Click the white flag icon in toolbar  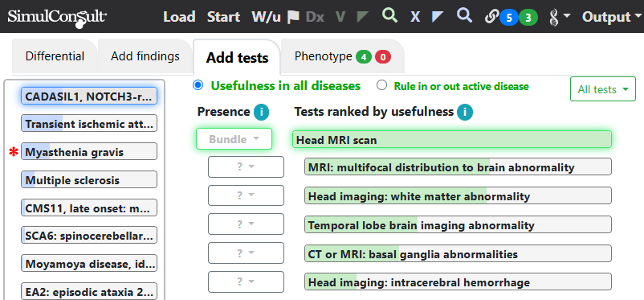[x=293, y=17]
